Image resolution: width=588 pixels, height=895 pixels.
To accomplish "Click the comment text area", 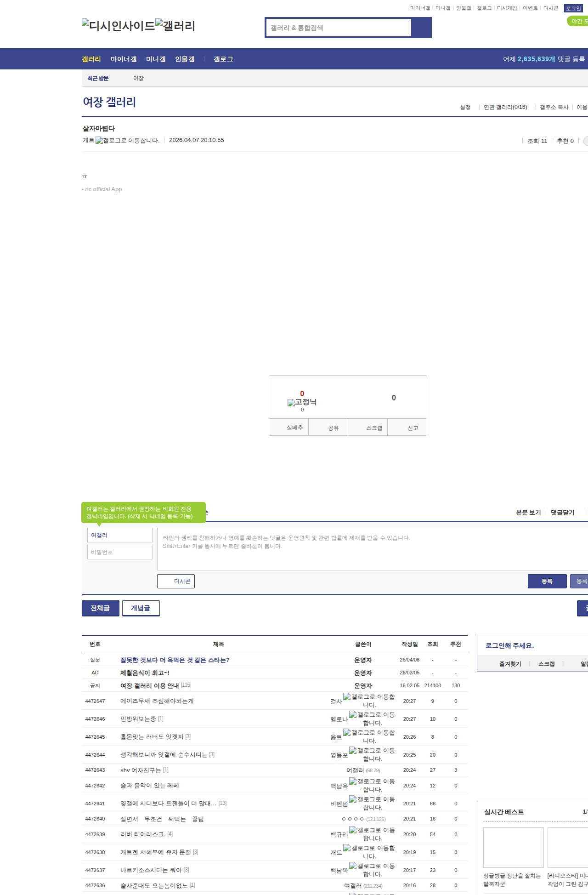I will [373, 549].
